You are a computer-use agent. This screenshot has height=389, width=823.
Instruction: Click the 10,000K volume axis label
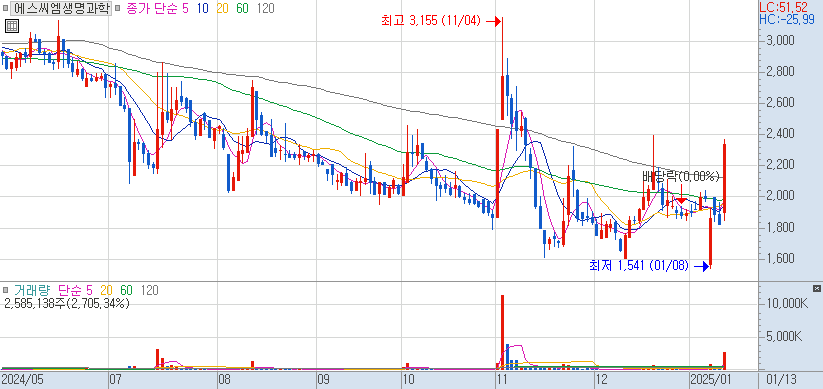(x=786, y=304)
